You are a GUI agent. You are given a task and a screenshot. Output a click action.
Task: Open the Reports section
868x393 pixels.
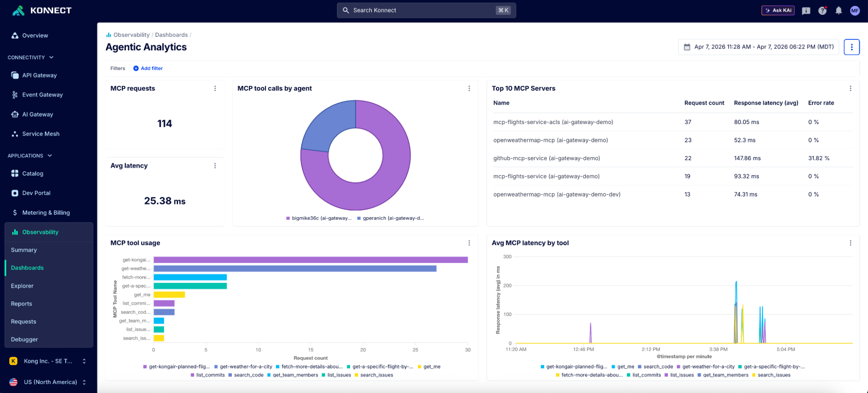[x=21, y=304]
